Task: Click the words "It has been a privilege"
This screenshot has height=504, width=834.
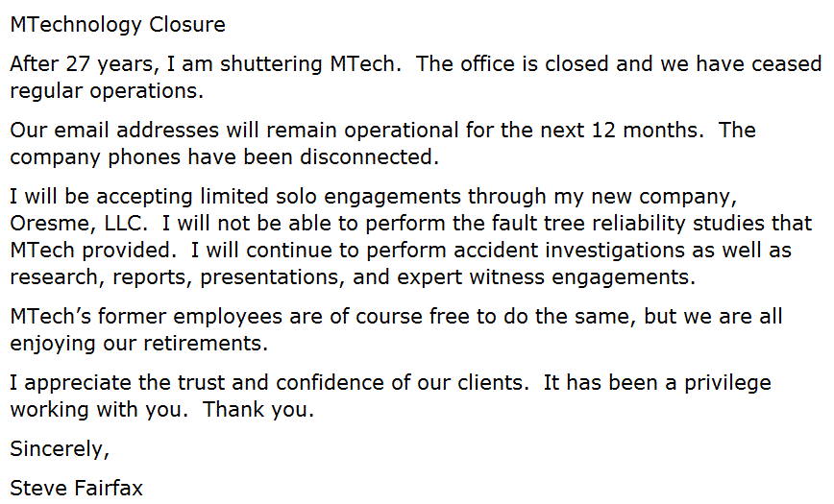Action: 657,382
